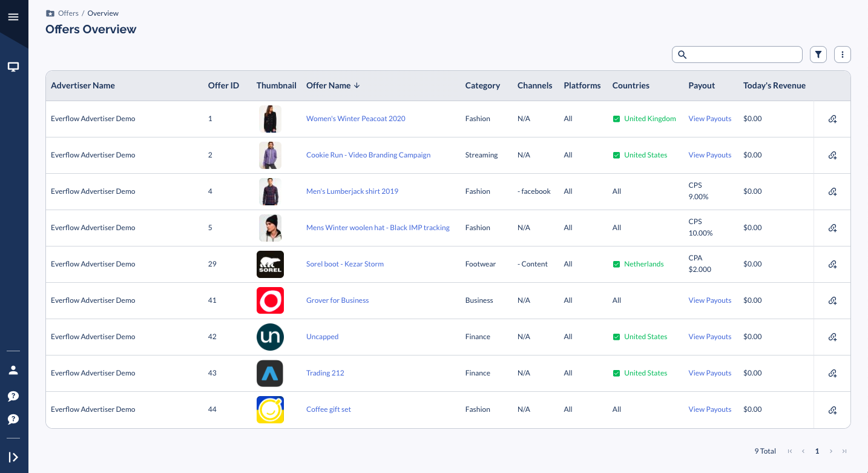Open the Women's Winter Peacoat 2020 offer
The image size is (868, 473).
click(x=356, y=119)
